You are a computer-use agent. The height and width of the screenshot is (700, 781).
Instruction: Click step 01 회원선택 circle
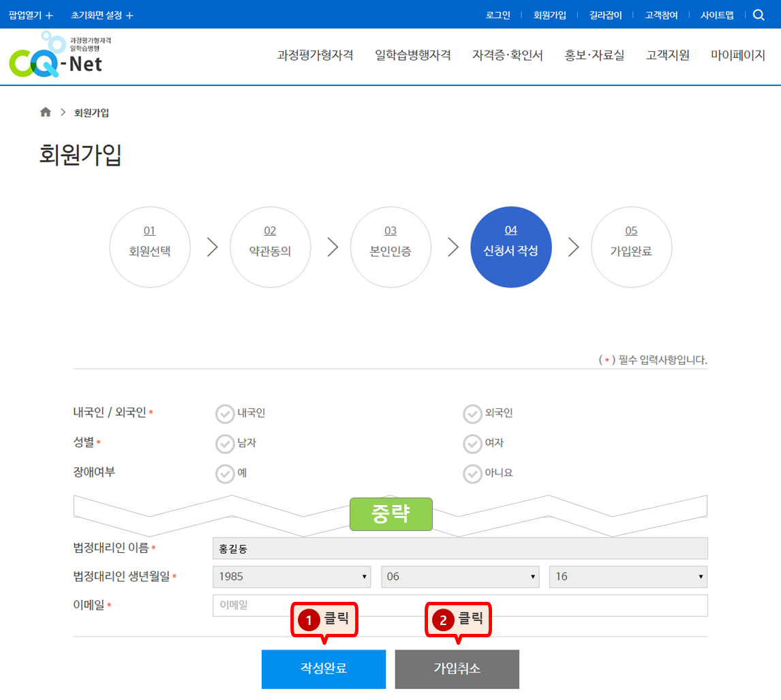150,247
